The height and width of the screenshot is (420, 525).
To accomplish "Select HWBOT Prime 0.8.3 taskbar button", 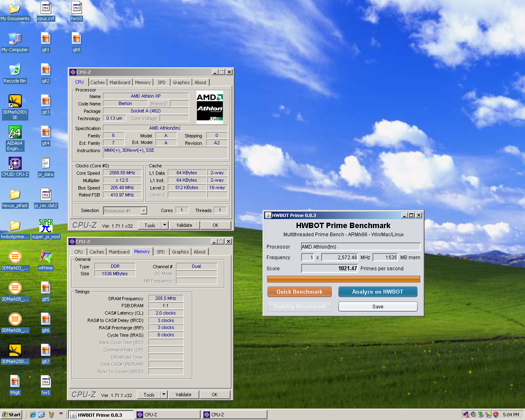I will pos(101,415).
